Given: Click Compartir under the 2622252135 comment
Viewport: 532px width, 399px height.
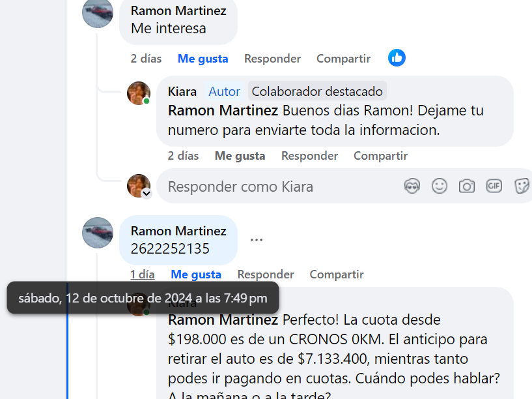Looking at the screenshot, I should pos(337,274).
